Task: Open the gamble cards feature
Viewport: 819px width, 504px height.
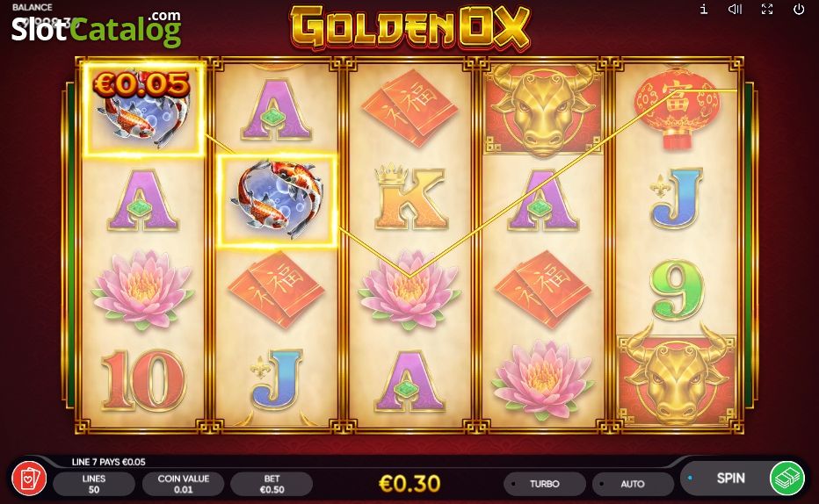Action: pyautogui.click(x=29, y=479)
